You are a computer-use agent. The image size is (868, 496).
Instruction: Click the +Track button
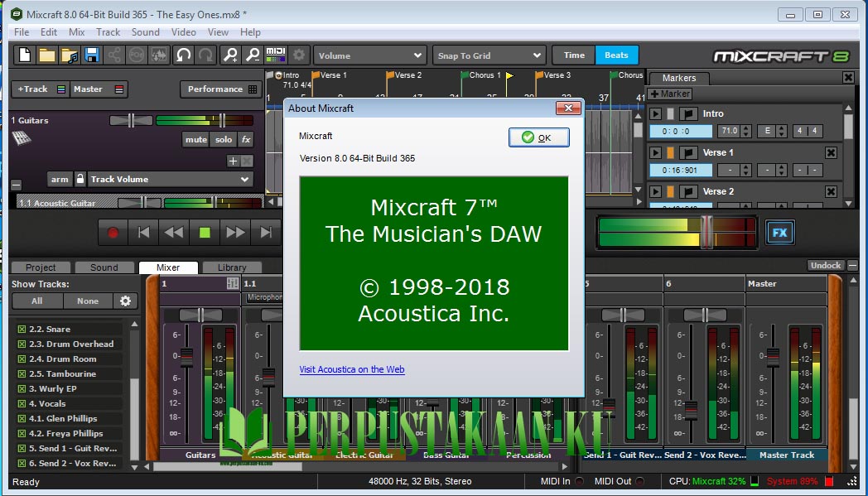(x=40, y=89)
